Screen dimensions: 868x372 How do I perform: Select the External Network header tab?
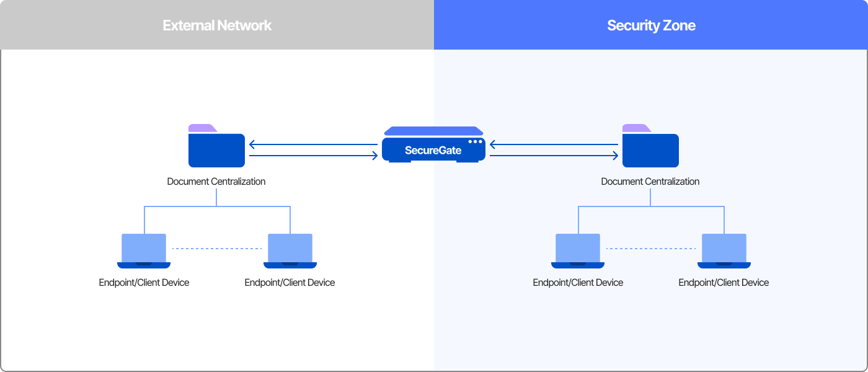(217, 25)
